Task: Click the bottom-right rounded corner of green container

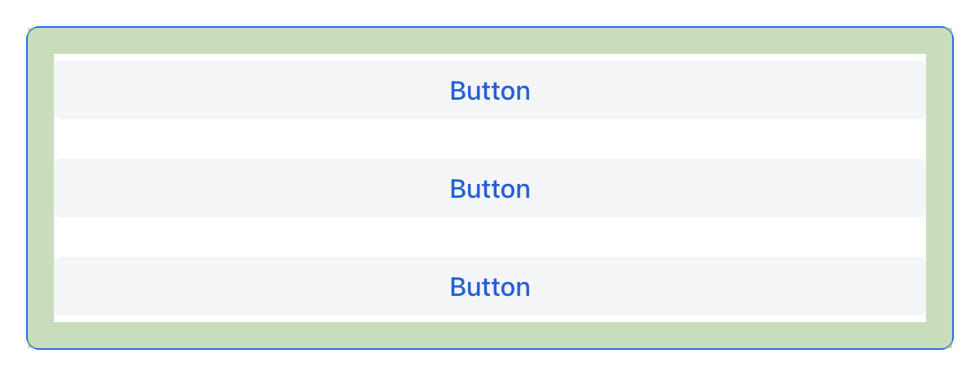Action: click(947, 343)
